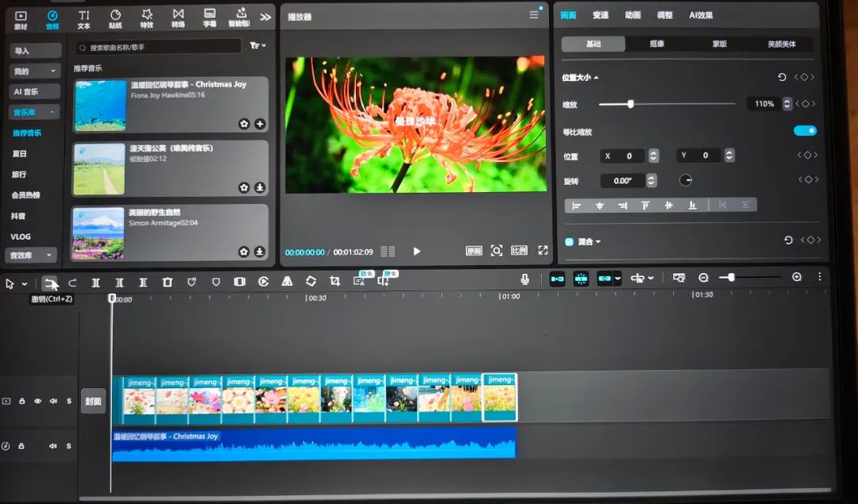Viewport: 858px width, 504px height.
Task: Switch to the 文本 tab
Action: (x=83, y=19)
